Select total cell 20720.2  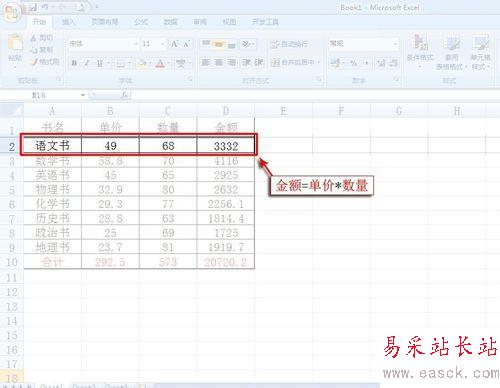pos(226,262)
